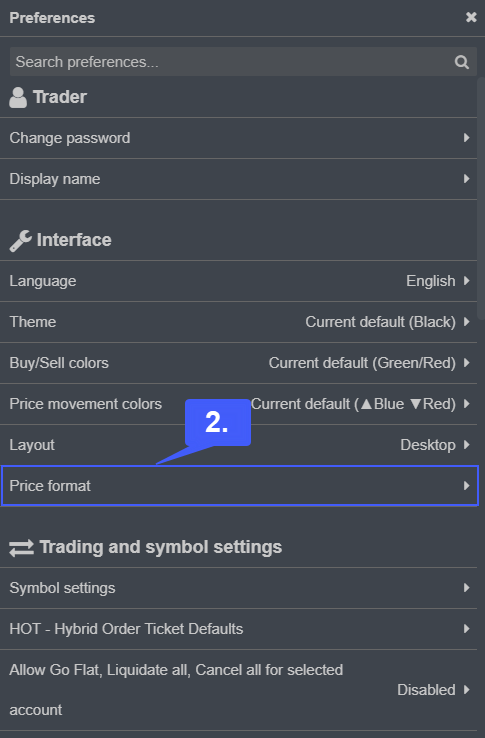Expand Language option showing English

pos(238,281)
